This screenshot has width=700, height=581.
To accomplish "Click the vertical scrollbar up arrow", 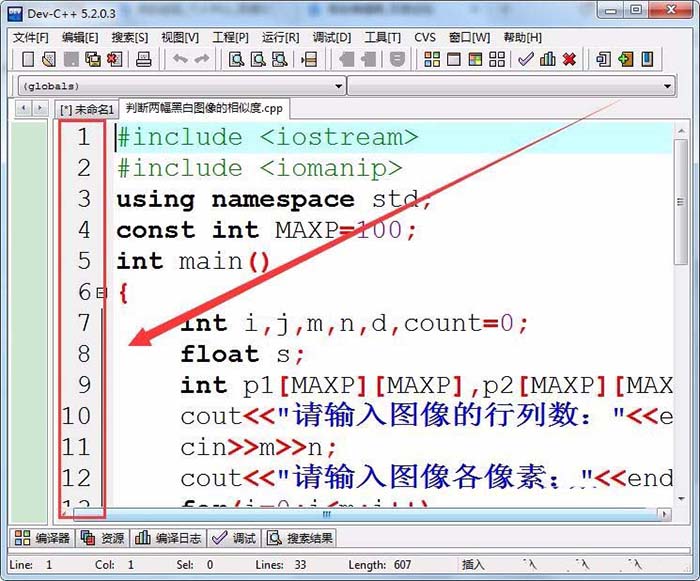I will [681, 131].
